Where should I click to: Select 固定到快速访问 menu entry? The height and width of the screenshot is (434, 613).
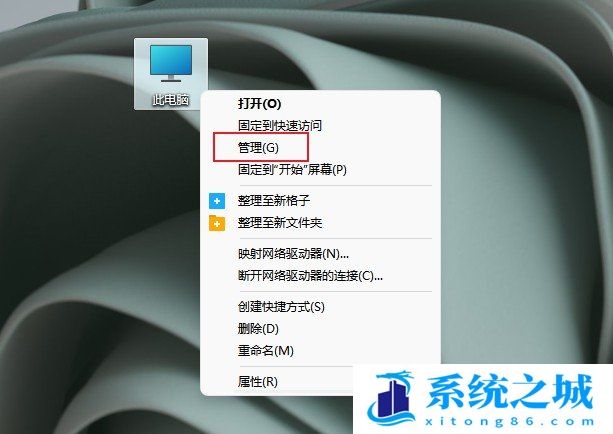point(280,126)
